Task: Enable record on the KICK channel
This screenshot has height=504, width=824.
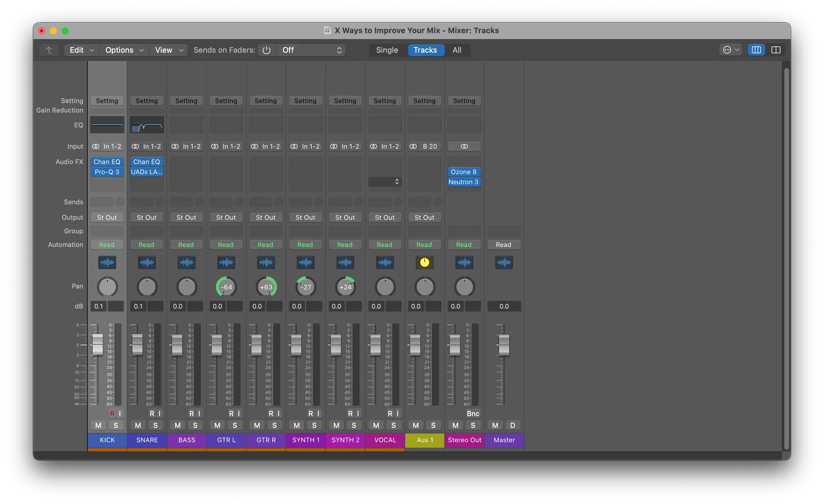Action: point(112,414)
